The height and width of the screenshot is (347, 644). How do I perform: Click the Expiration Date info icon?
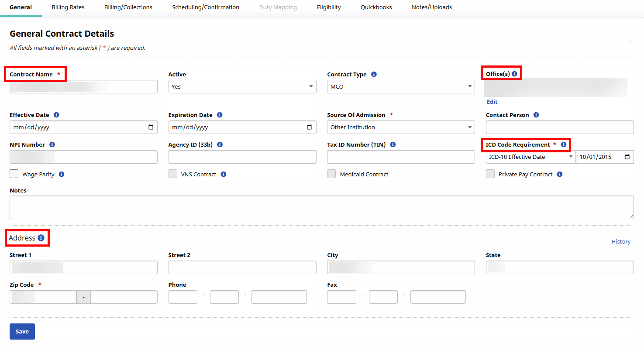click(x=220, y=115)
